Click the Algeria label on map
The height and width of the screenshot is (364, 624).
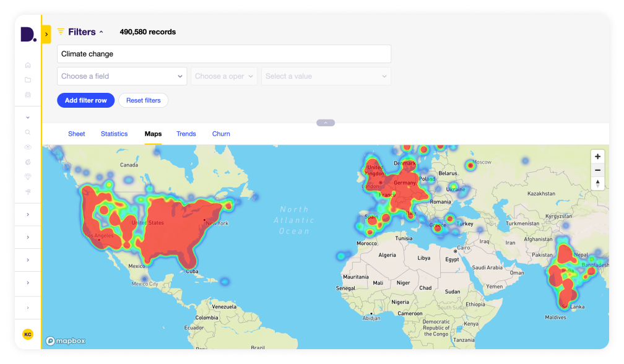point(388,255)
